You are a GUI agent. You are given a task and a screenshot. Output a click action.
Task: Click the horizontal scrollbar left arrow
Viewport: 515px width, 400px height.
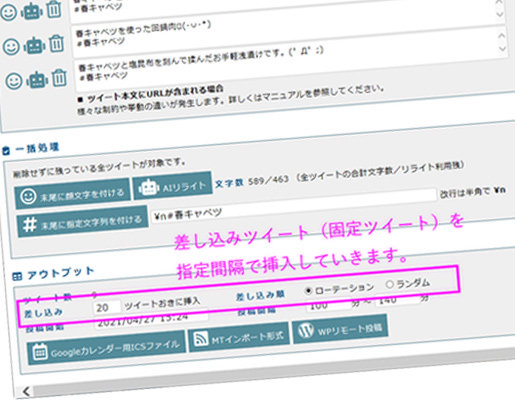pos(27,391)
